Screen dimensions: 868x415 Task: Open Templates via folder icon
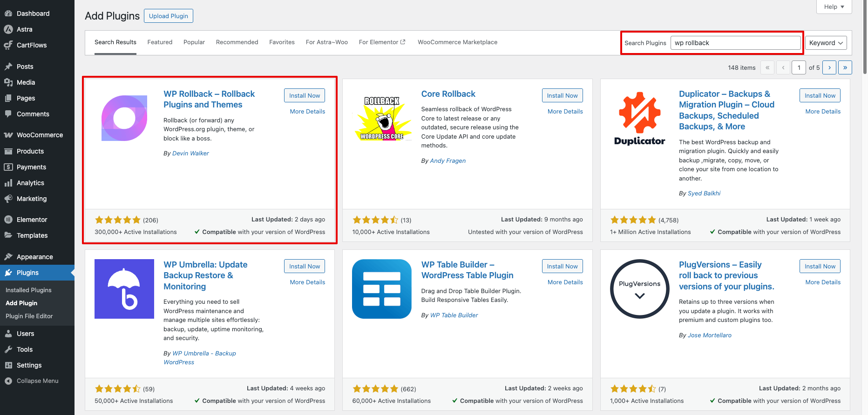click(x=8, y=235)
